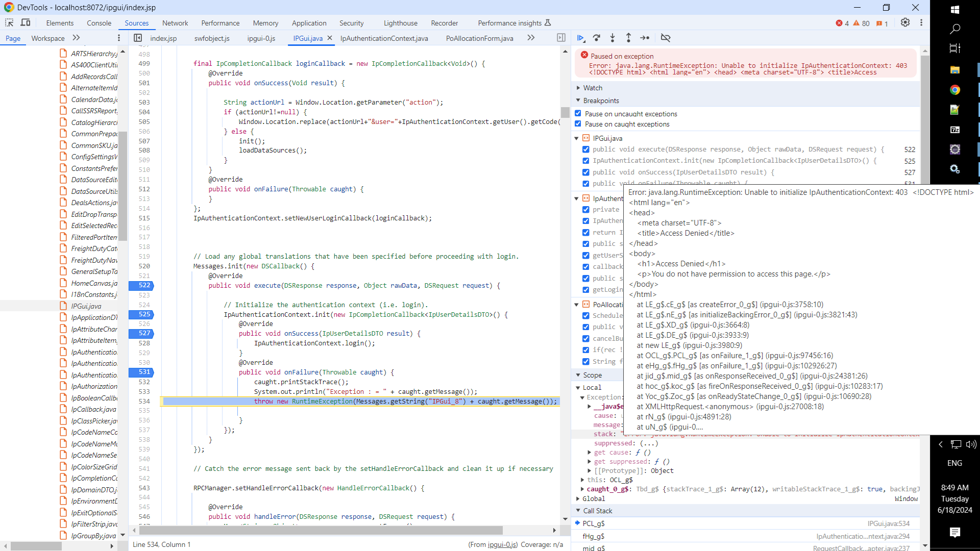Collapse the Call Stack section
The height and width of the screenshot is (551, 980).
(597, 511)
